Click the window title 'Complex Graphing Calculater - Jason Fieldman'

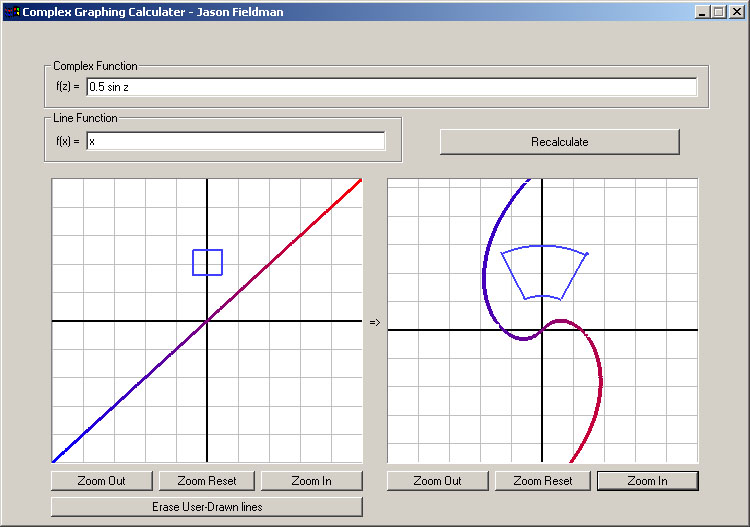click(153, 12)
